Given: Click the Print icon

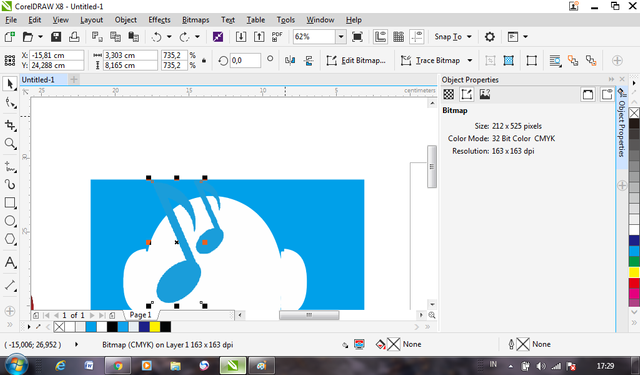Looking at the screenshot, I should point(74,37).
